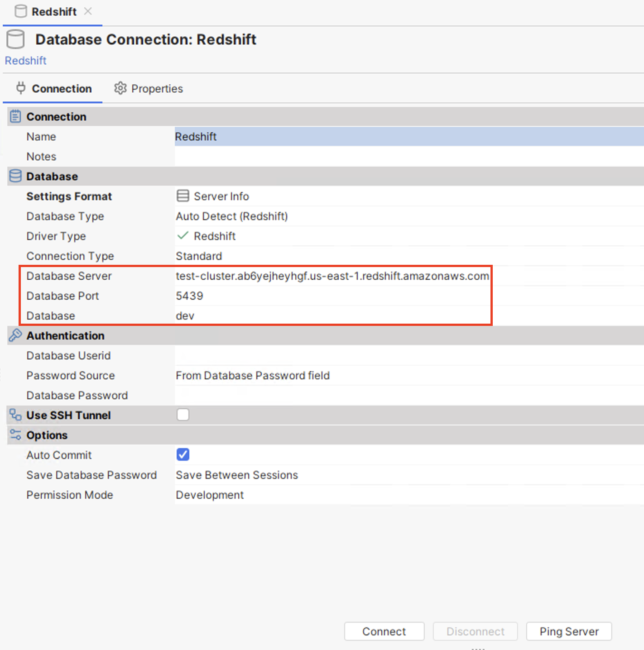644x650 pixels.
Task: Click the Database Port label
Action: pos(62,296)
